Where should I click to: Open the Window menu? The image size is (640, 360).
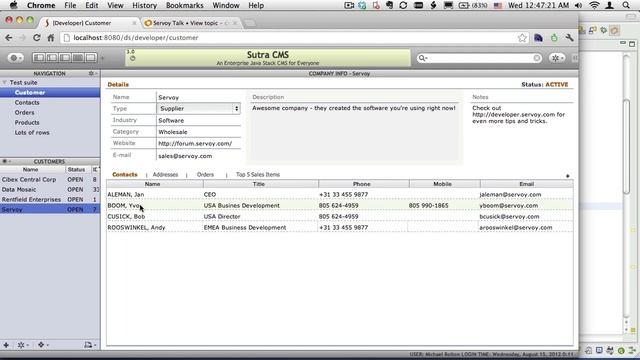[x=226, y=5]
